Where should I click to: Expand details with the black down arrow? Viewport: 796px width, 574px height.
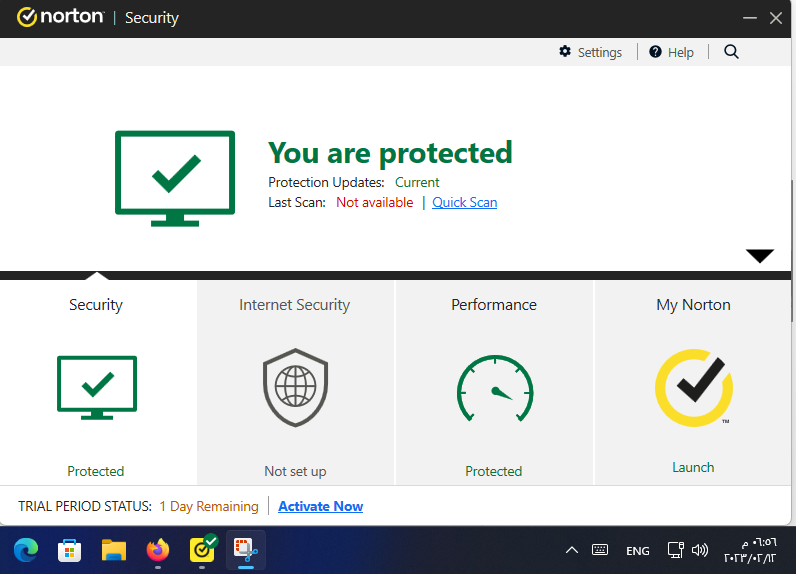tap(759, 255)
